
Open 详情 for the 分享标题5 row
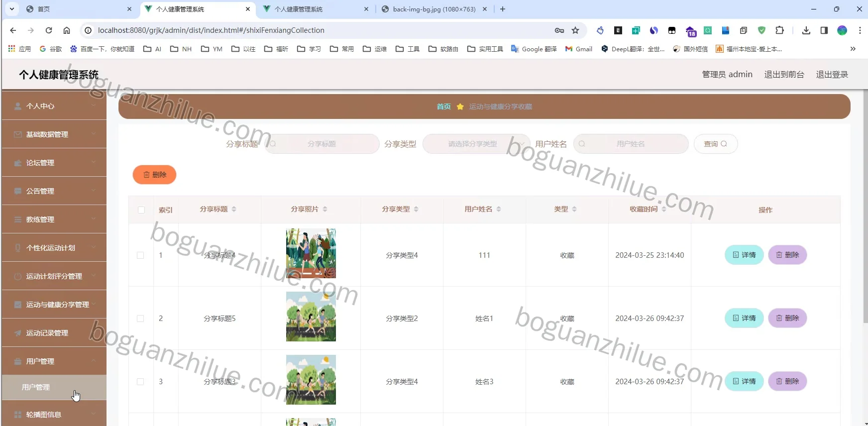(744, 318)
